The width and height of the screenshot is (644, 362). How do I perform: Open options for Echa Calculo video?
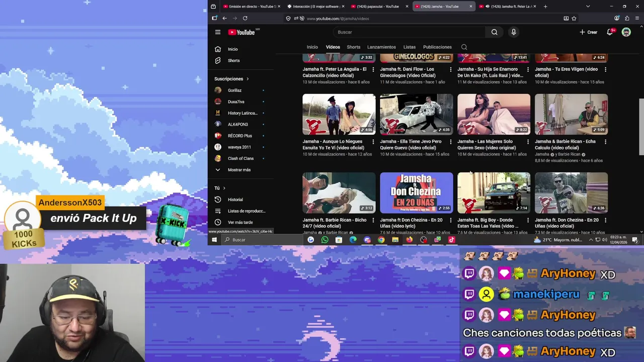click(605, 142)
